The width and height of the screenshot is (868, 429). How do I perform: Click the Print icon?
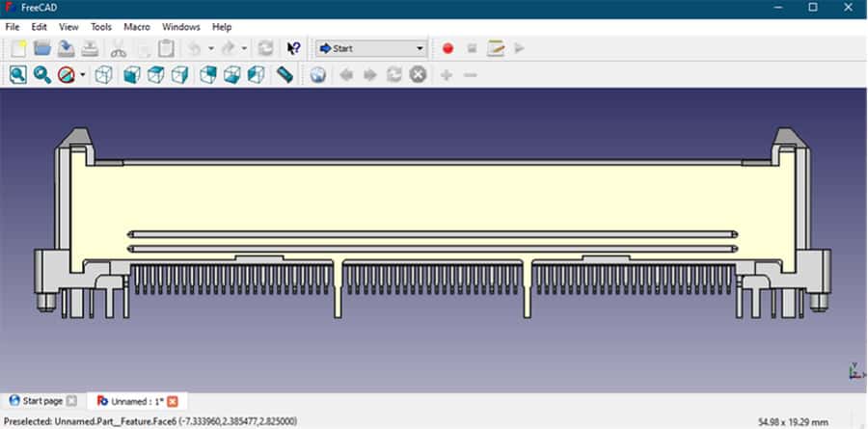coord(91,49)
